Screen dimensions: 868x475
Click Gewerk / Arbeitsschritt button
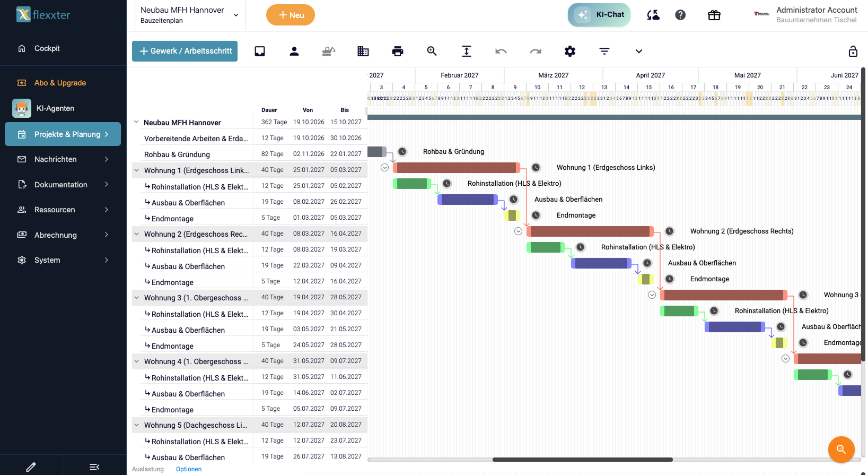pyautogui.click(x=185, y=51)
